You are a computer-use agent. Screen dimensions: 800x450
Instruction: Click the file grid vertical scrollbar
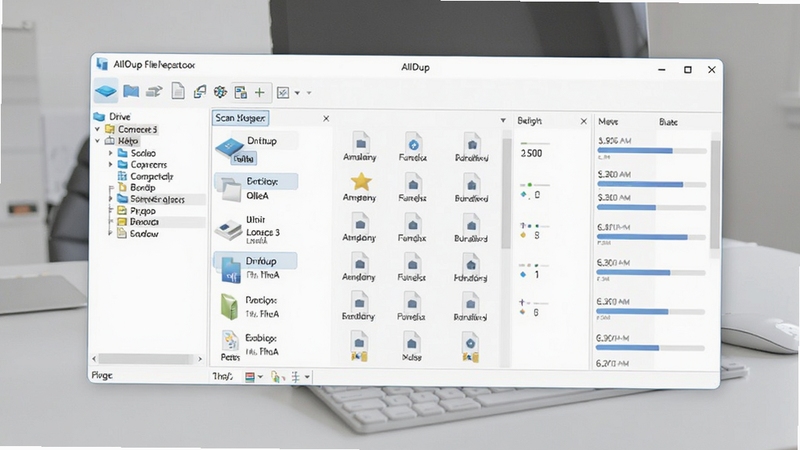pyautogui.click(x=506, y=194)
